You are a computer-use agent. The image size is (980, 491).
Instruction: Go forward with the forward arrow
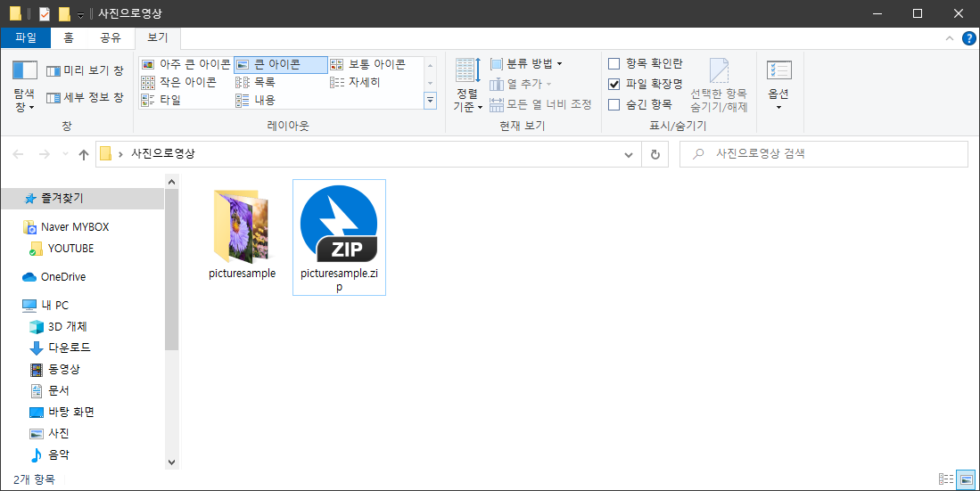pyautogui.click(x=44, y=154)
